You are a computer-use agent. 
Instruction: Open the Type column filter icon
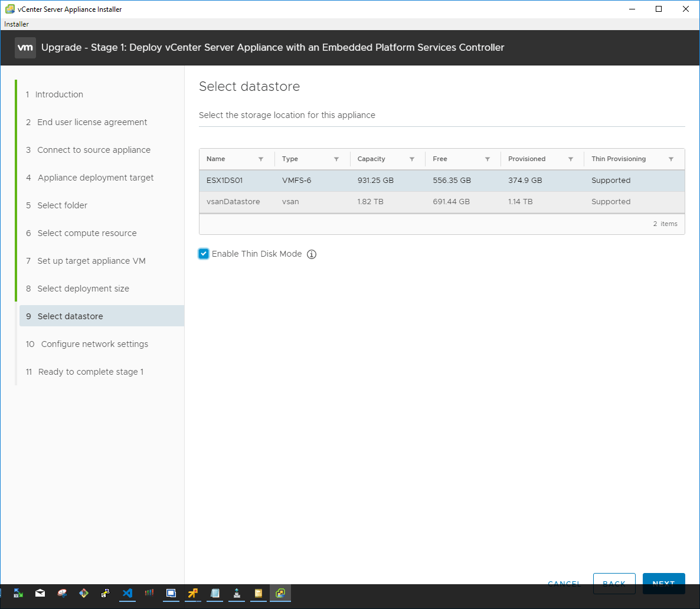click(x=336, y=159)
